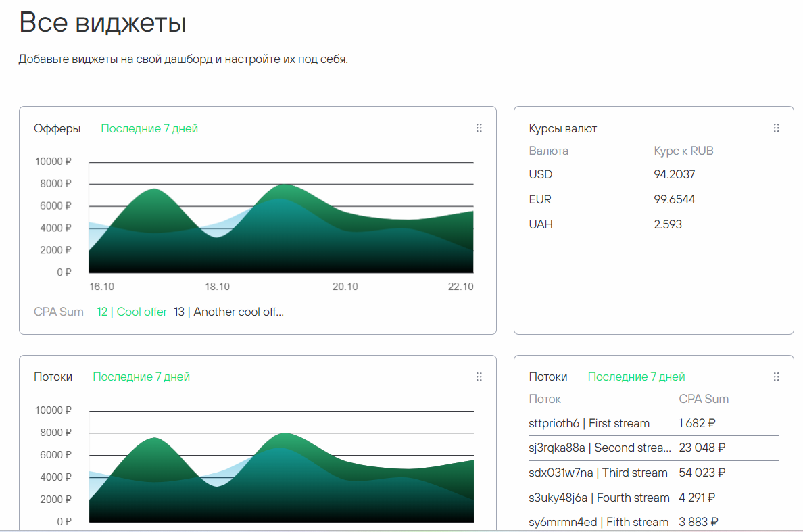Open drag handle menu on Офферы widget
The height and width of the screenshot is (532, 803).
(x=479, y=128)
